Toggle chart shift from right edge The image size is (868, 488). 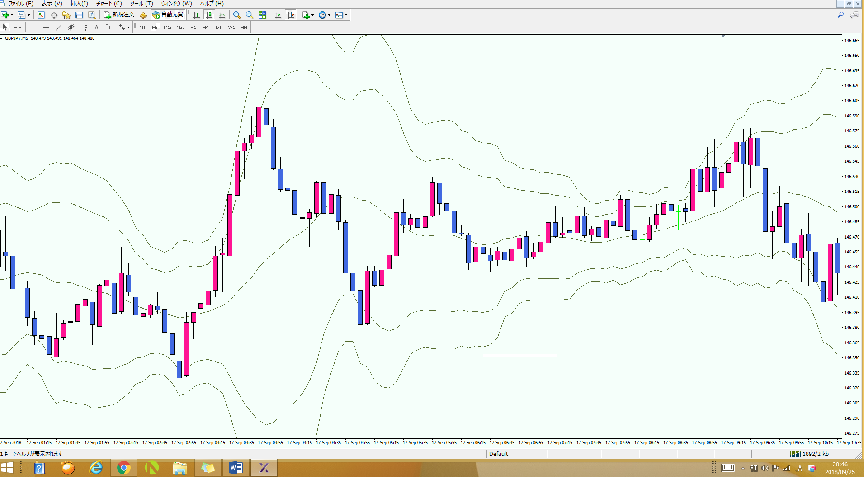point(291,15)
